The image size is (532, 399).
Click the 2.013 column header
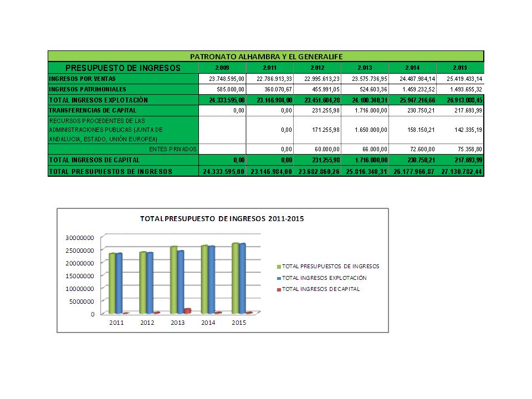pos(365,68)
